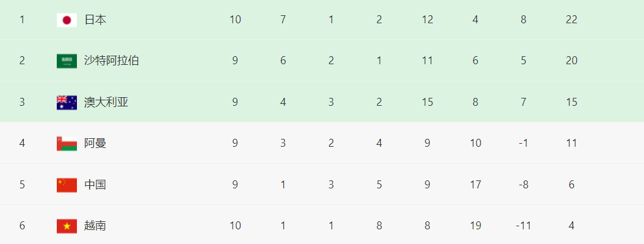This screenshot has width=644, height=244.
Task: Click Australia's 15 goals scored value
Action: coord(427,102)
